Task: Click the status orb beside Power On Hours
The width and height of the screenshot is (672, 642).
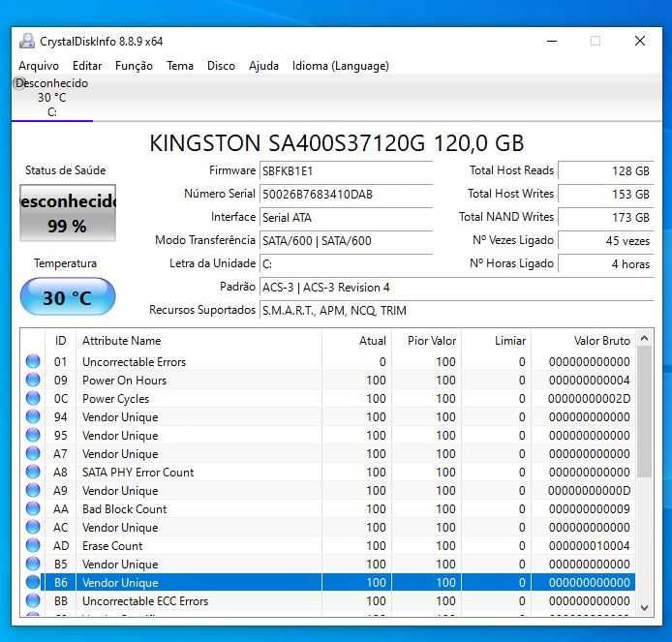Action: pyautogui.click(x=33, y=380)
